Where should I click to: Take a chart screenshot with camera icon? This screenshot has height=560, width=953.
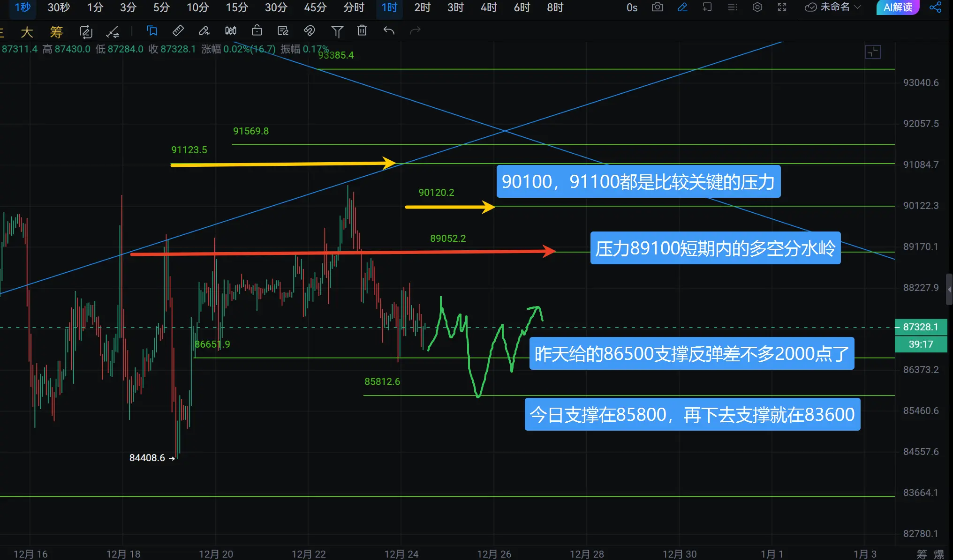658,7
